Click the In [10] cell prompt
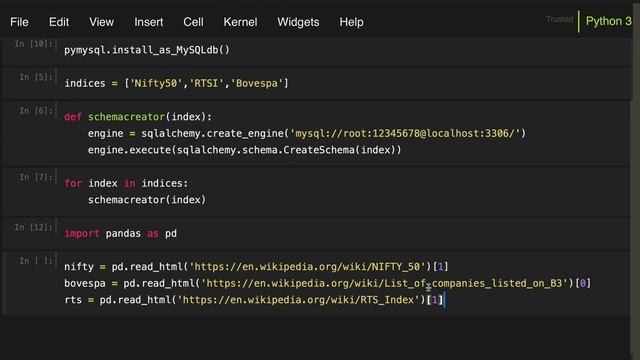 [x=34, y=44]
